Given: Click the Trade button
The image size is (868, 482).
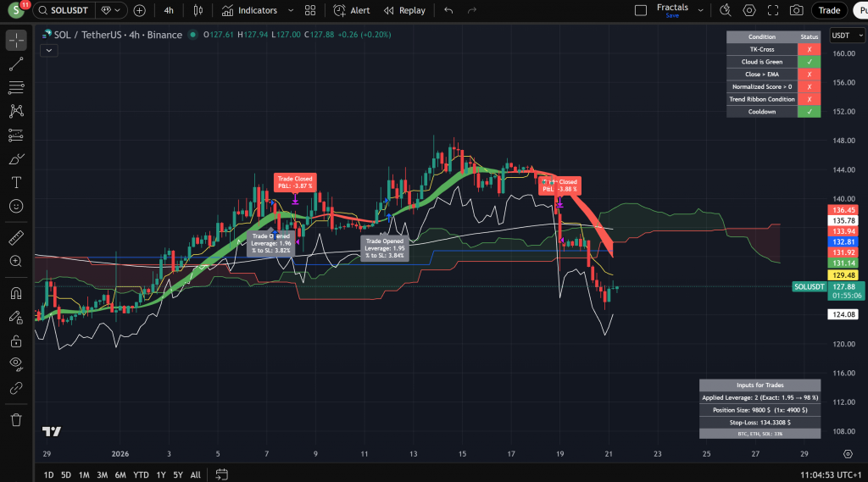Looking at the screenshot, I should pyautogui.click(x=828, y=10).
